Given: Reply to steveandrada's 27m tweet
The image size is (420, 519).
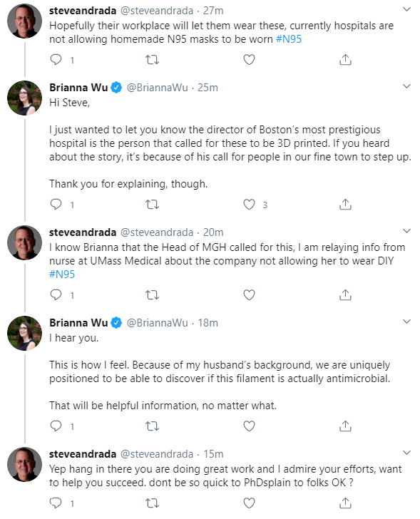Looking at the screenshot, I should tap(56, 60).
